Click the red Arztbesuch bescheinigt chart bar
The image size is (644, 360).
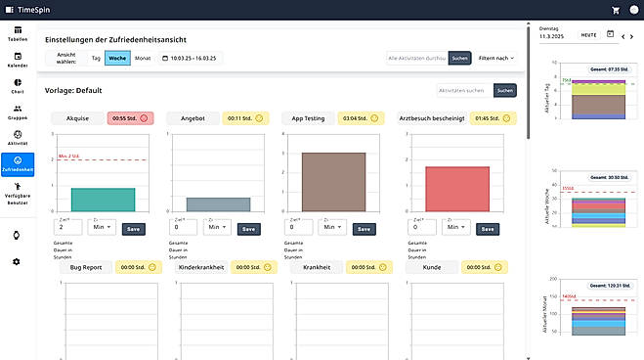(x=457, y=189)
